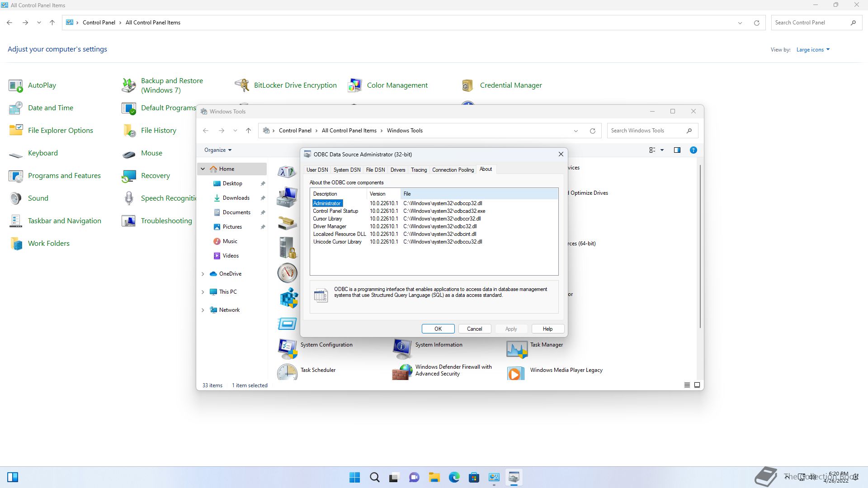Image resolution: width=868 pixels, height=488 pixels.
Task: Open Taskbar and Navigation icon
Action: coord(16,221)
